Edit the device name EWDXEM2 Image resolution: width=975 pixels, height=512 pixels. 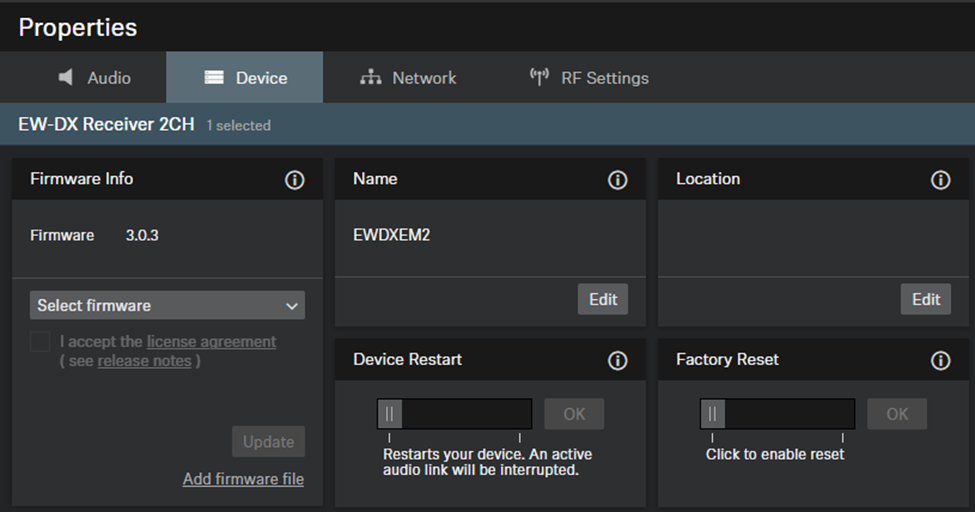click(x=603, y=300)
